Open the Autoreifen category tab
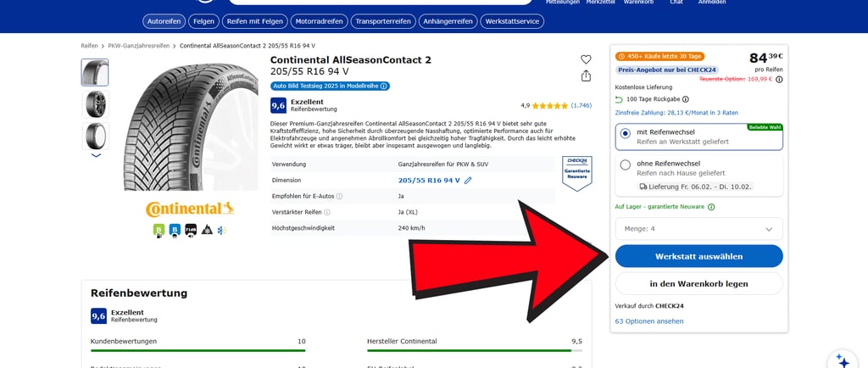Screen dimensions: 868x368 [164, 21]
